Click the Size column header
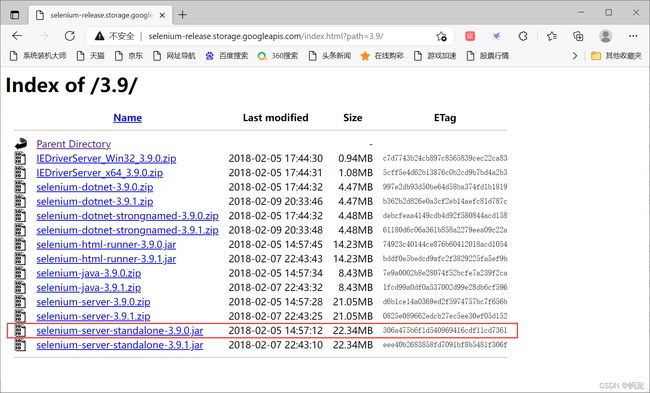The width and height of the screenshot is (650, 393). coord(353,118)
